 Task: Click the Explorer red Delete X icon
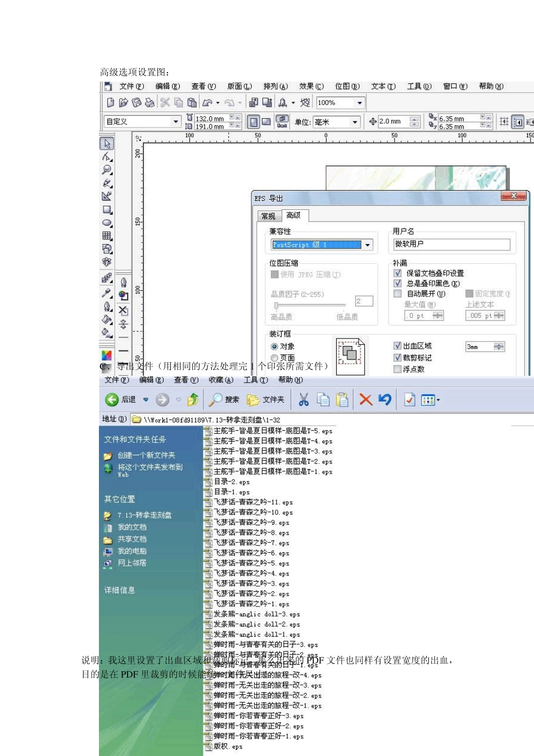pyautogui.click(x=366, y=399)
